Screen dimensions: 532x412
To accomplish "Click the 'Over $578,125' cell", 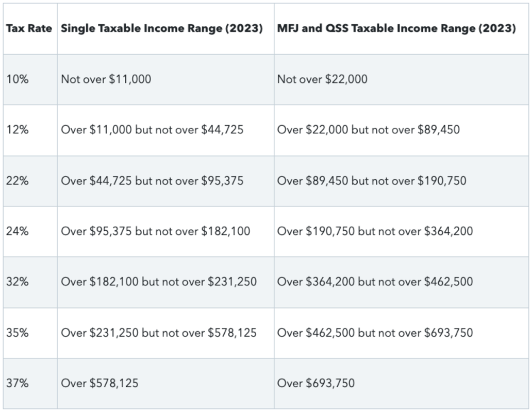I will (x=99, y=383).
